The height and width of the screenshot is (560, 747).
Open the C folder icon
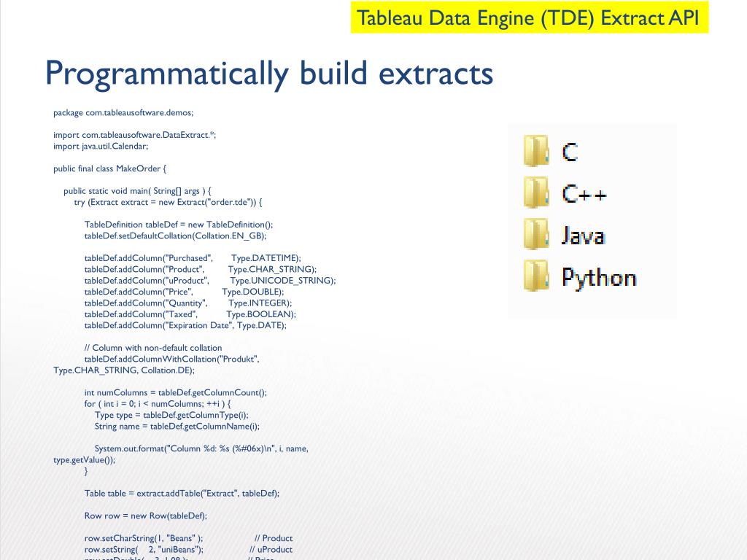pyautogui.click(x=536, y=151)
